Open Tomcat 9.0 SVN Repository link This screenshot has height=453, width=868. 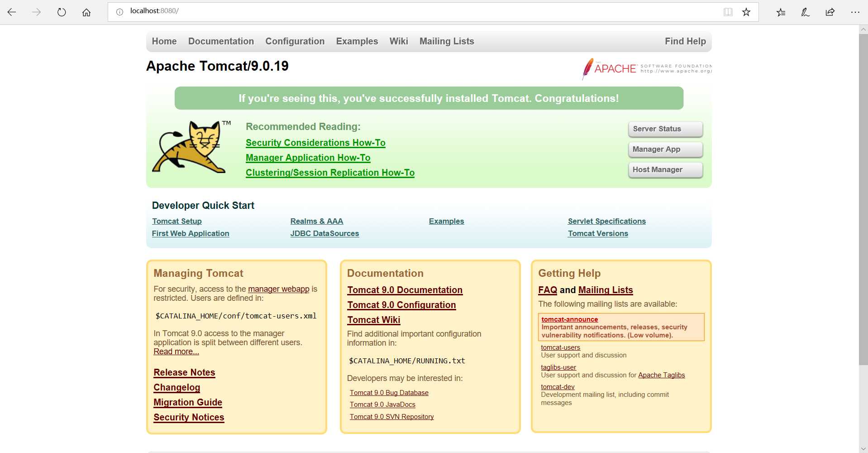391,417
